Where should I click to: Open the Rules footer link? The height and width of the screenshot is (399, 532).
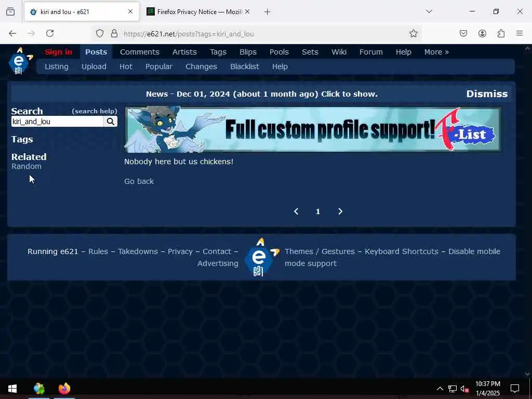(98, 251)
